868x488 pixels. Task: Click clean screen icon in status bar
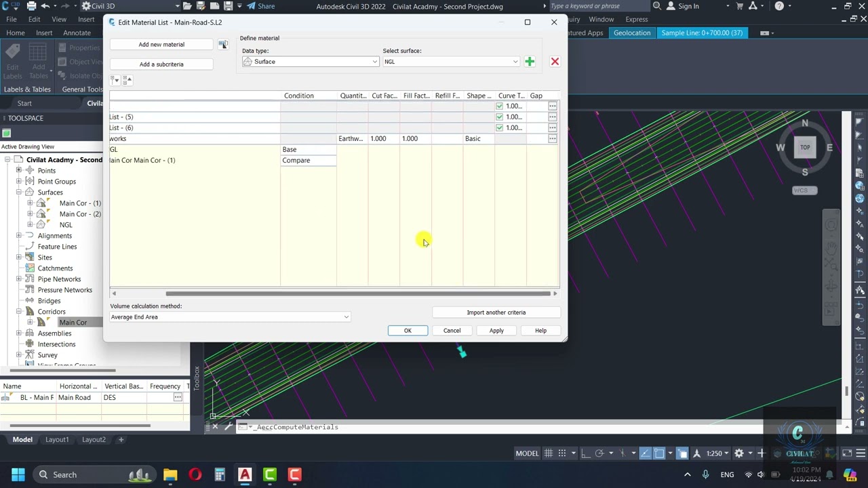click(x=847, y=453)
